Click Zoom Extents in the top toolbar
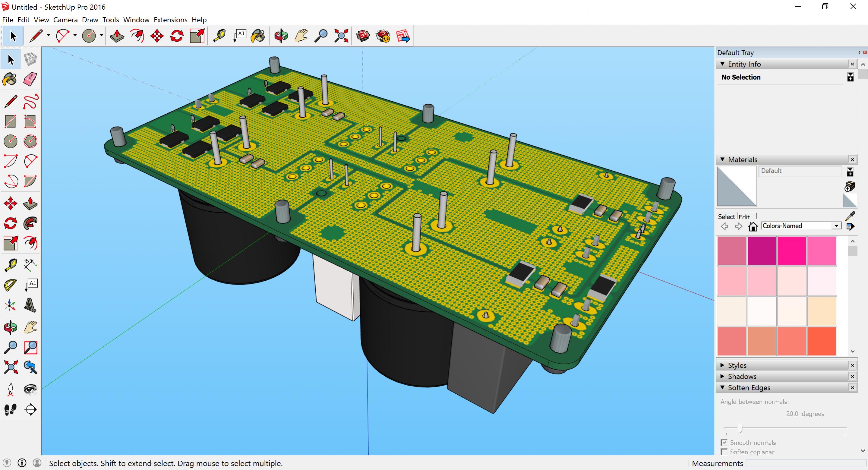The height and width of the screenshot is (470, 868). pos(341,36)
